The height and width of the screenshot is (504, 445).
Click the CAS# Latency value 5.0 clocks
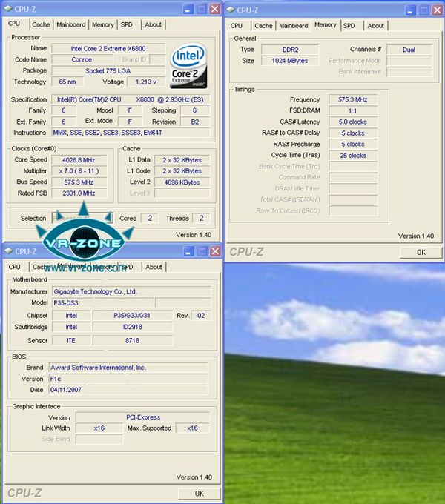coord(353,122)
